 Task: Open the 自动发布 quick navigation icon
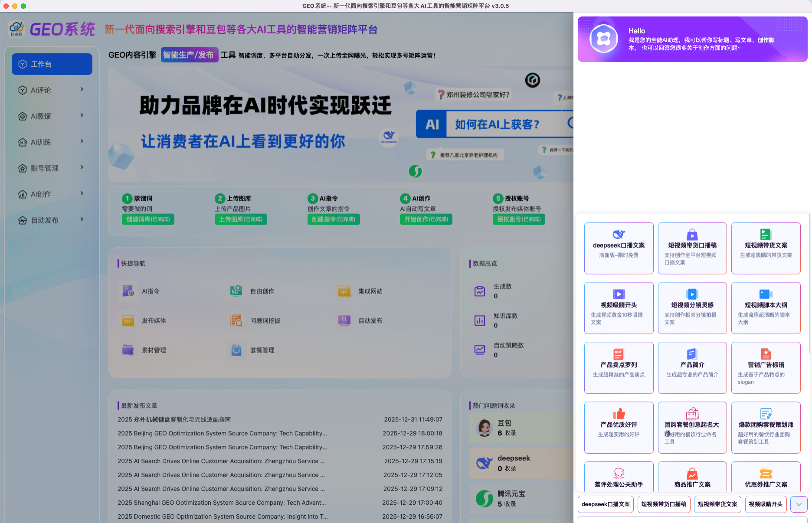[344, 320]
